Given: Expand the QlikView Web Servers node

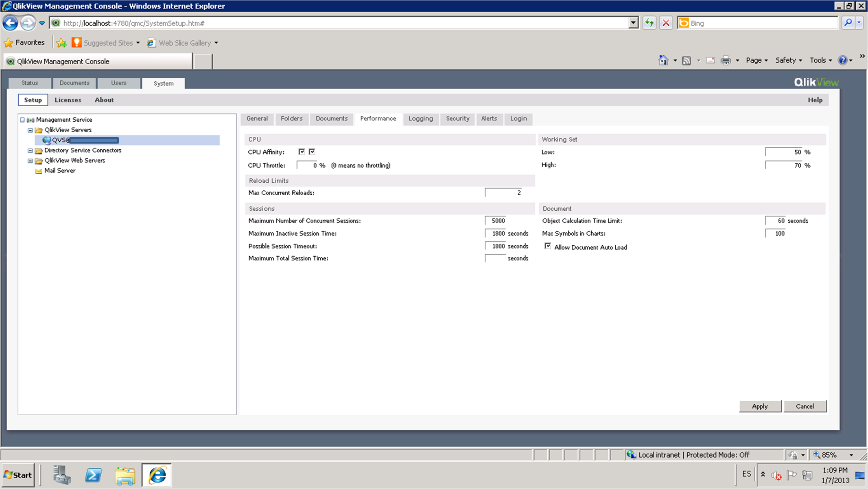Looking at the screenshot, I should pyautogui.click(x=30, y=161).
